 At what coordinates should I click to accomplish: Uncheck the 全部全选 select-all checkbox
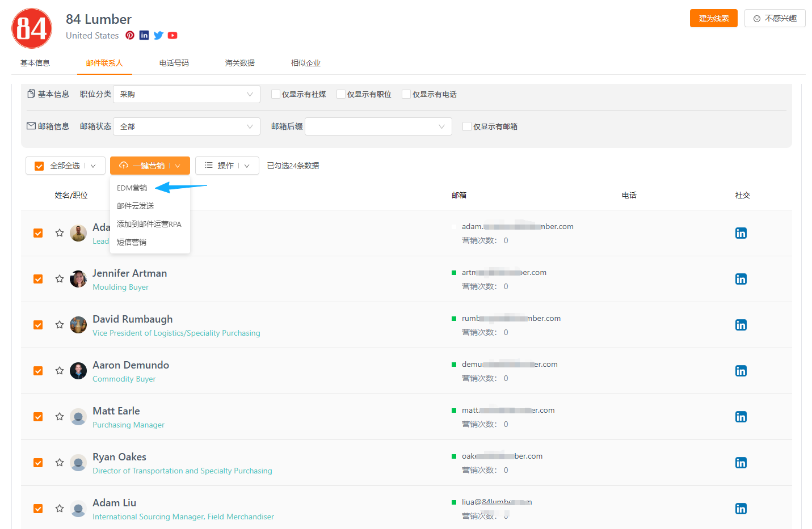click(39, 166)
